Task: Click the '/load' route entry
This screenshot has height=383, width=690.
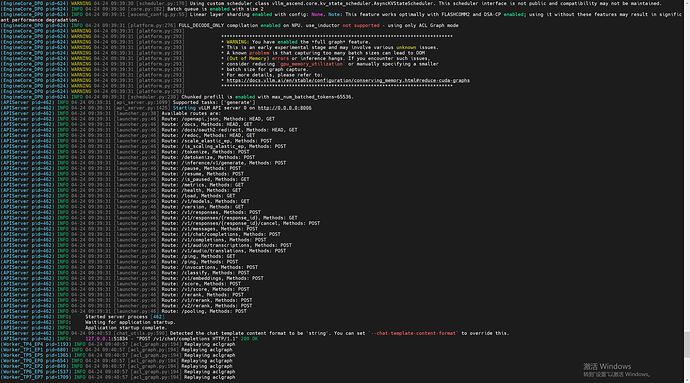Action: coord(198,196)
